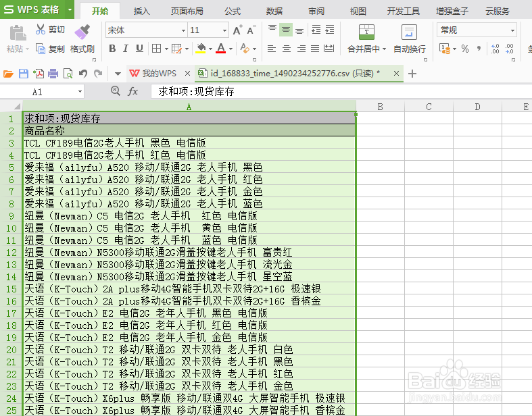
Task: Click the increase decimal places icon
Action: point(495,49)
